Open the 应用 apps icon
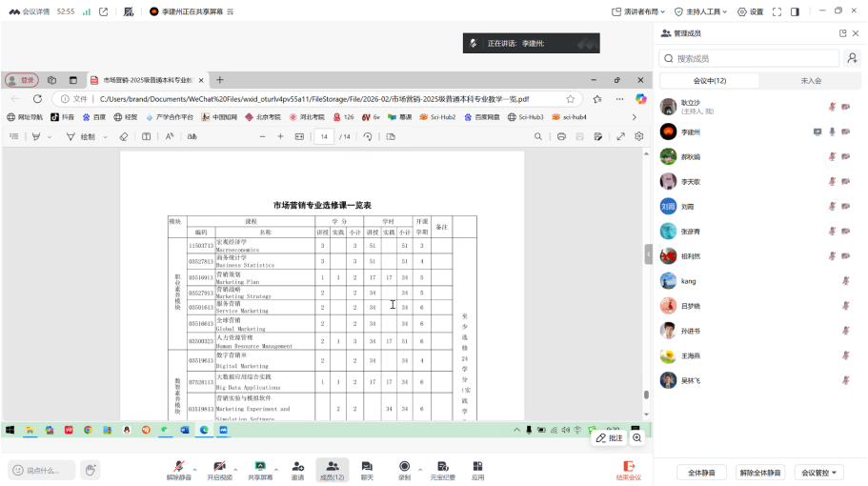This screenshot has height=486, width=868. tap(478, 469)
